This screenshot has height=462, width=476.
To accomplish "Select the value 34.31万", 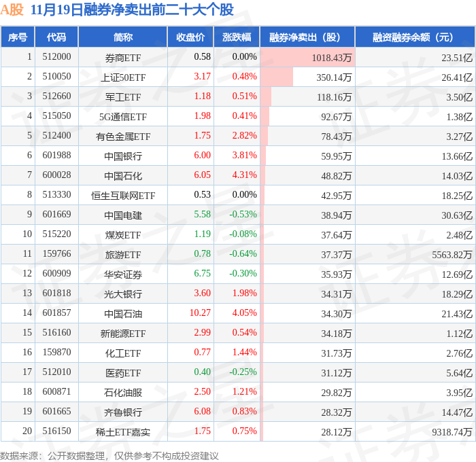I will [336, 294].
